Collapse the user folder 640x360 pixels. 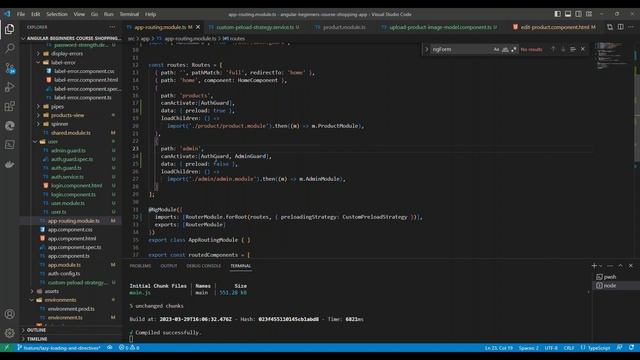[x=53, y=142]
